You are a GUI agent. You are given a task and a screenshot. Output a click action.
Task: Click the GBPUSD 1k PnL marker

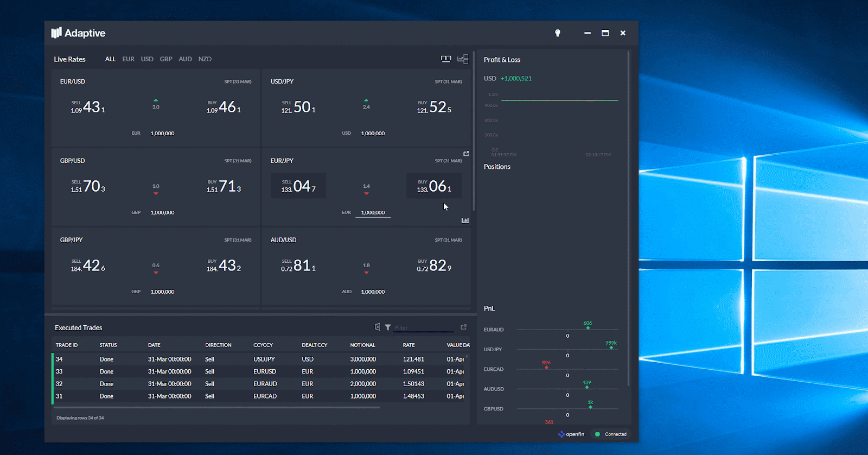[591, 407]
